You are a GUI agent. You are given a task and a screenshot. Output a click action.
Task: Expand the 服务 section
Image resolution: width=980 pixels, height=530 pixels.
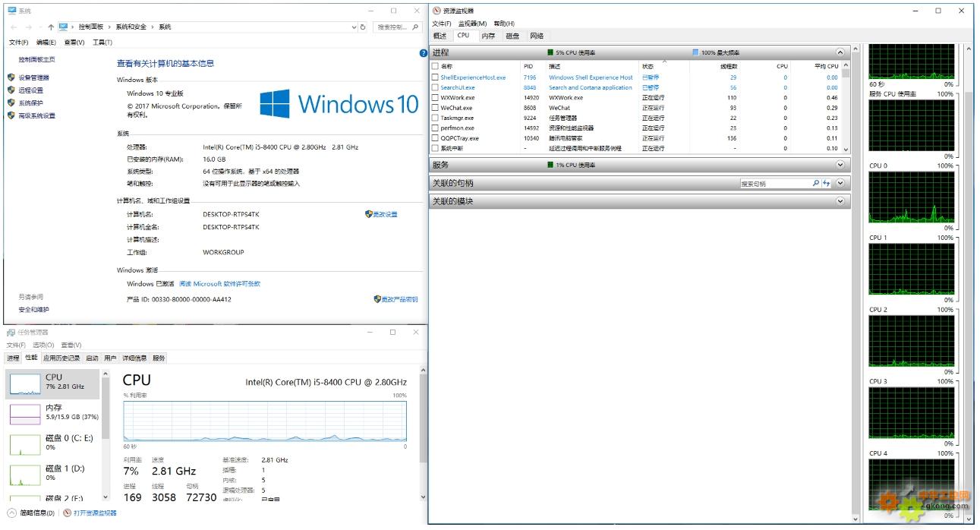click(840, 165)
